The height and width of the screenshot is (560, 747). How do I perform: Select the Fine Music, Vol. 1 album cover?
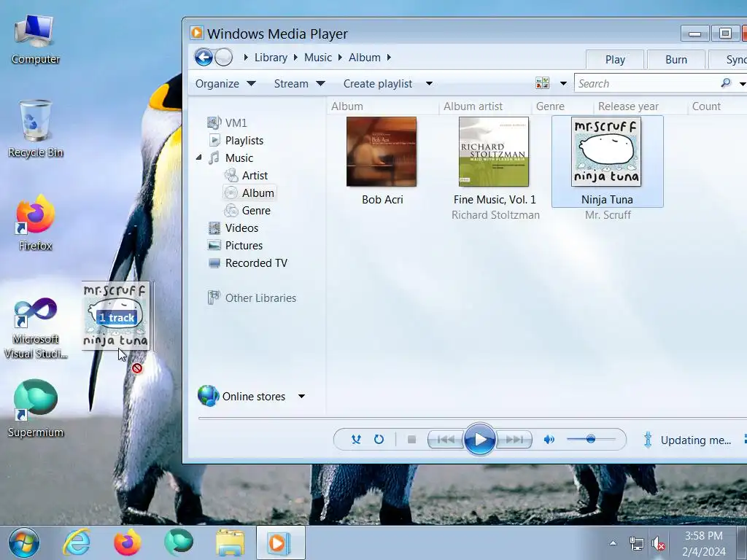(x=494, y=152)
